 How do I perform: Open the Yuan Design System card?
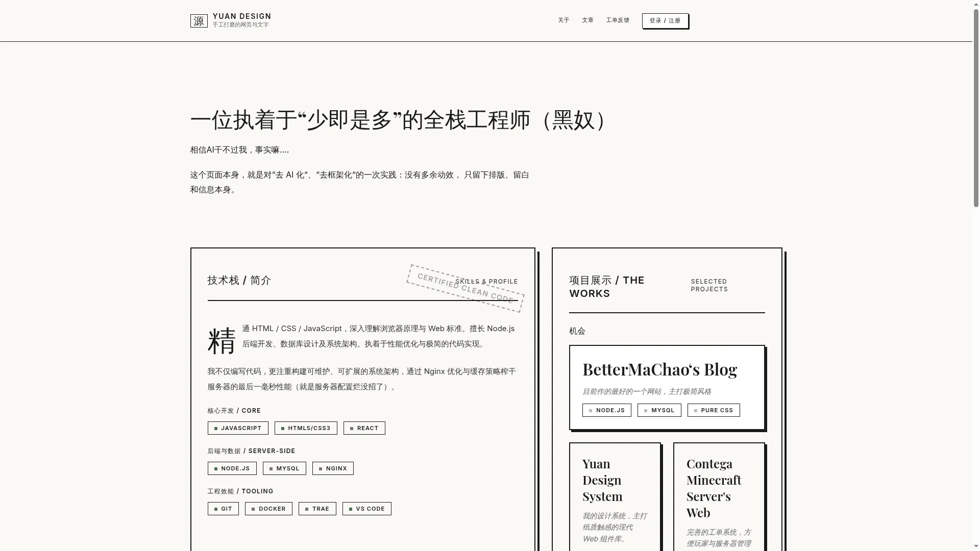tap(602, 480)
